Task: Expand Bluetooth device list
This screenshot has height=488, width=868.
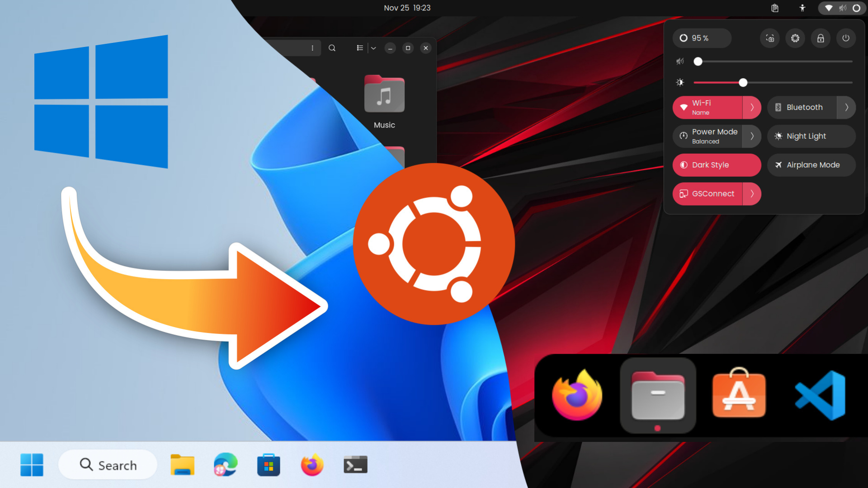Action: [x=846, y=107]
